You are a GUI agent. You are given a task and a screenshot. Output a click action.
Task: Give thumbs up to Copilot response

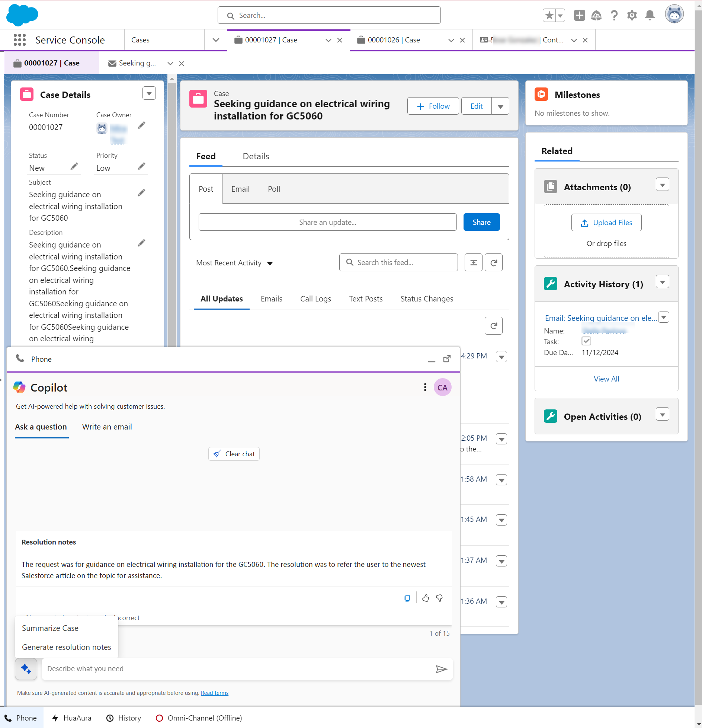tap(426, 598)
